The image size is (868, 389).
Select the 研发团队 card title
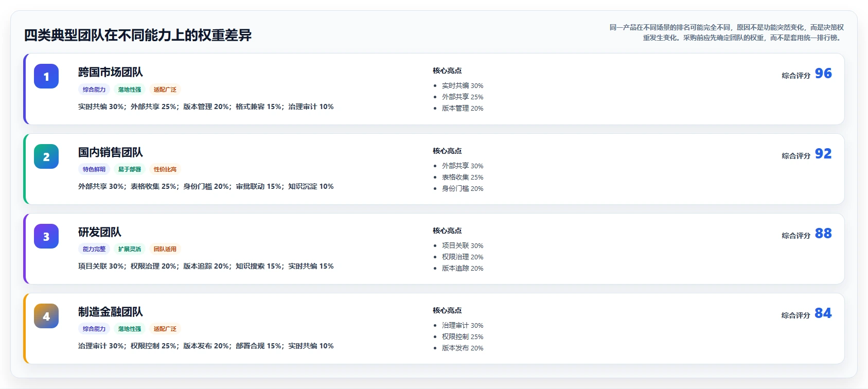tap(100, 232)
